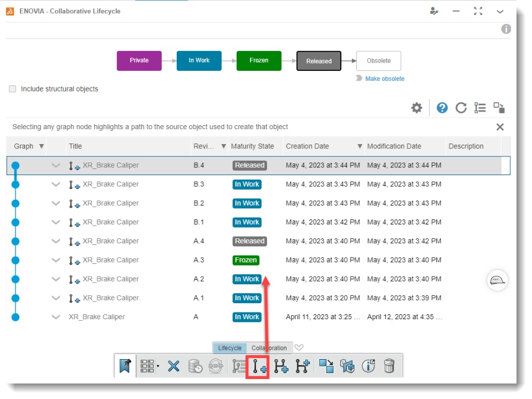
Task: Click the trash can delete icon
Action: [389, 366]
